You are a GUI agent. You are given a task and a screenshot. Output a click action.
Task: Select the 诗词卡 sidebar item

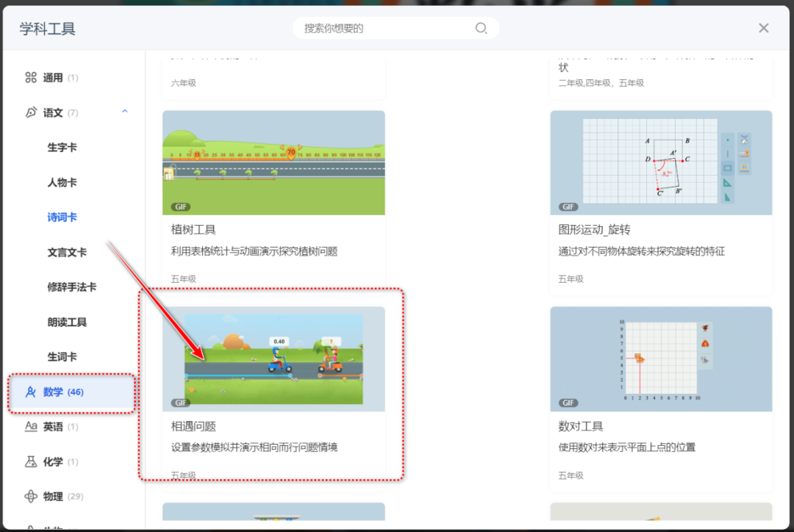pyautogui.click(x=62, y=217)
